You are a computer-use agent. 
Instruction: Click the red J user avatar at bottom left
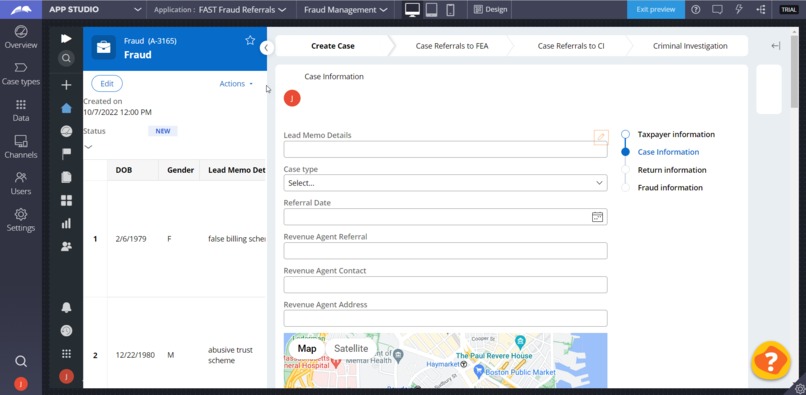coord(21,384)
